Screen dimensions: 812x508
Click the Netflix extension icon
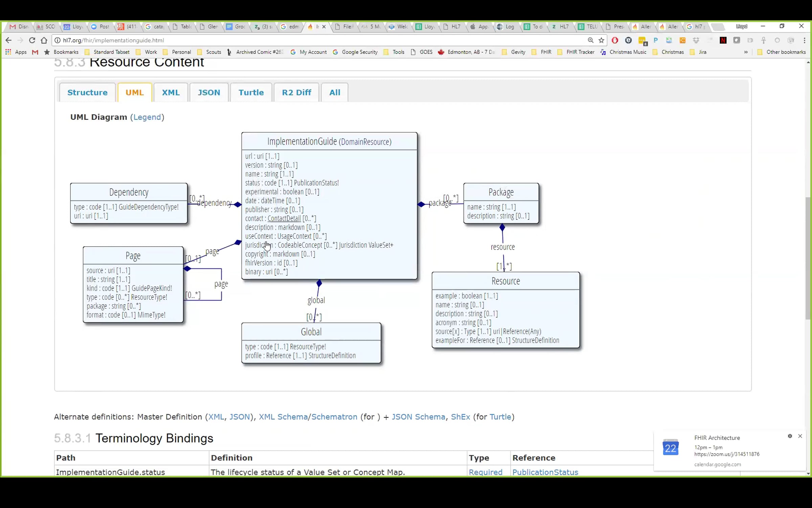tap(723, 40)
